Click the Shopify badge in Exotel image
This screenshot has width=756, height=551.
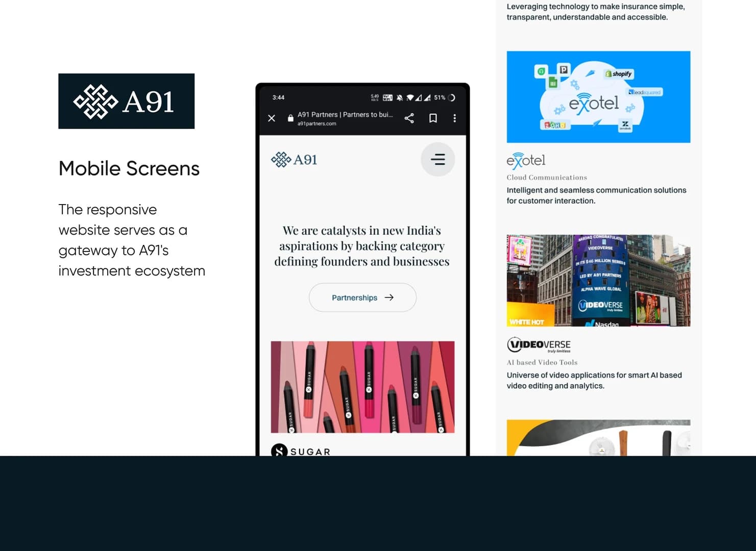pos(619,74)
